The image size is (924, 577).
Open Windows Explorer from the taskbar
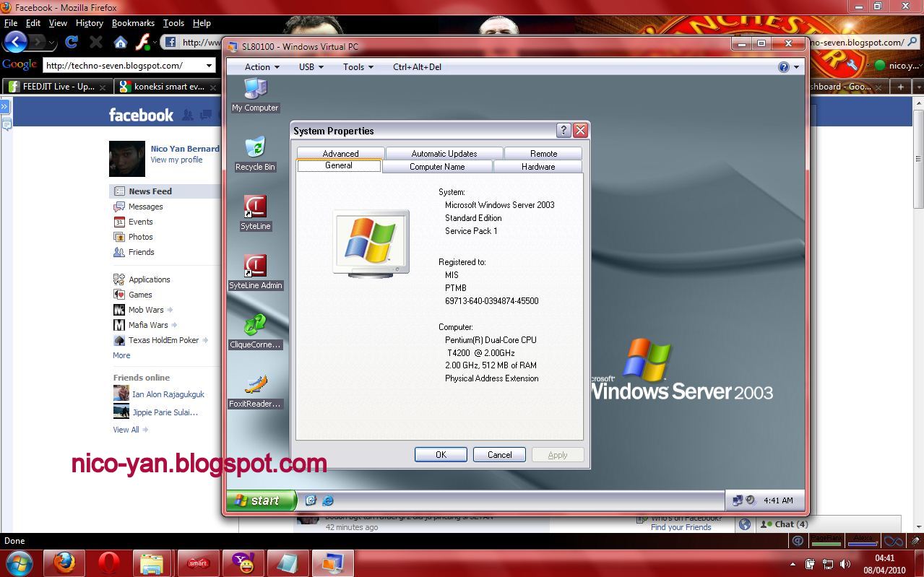click(153, 562)
